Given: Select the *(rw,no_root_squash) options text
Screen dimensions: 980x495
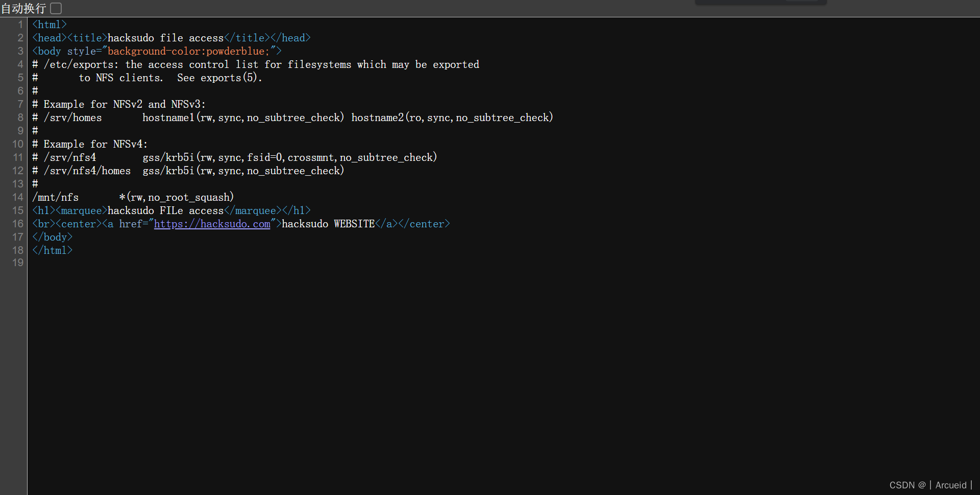Looking at the screenshot, I should coord(177,197).
